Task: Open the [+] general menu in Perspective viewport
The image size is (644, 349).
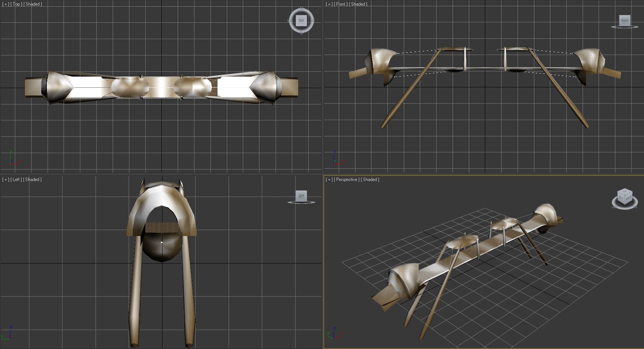Action: point(329,180)
